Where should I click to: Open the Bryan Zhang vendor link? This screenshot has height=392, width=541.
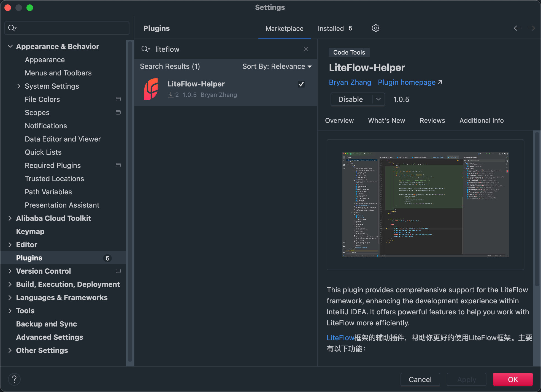(x=350, y=82)
